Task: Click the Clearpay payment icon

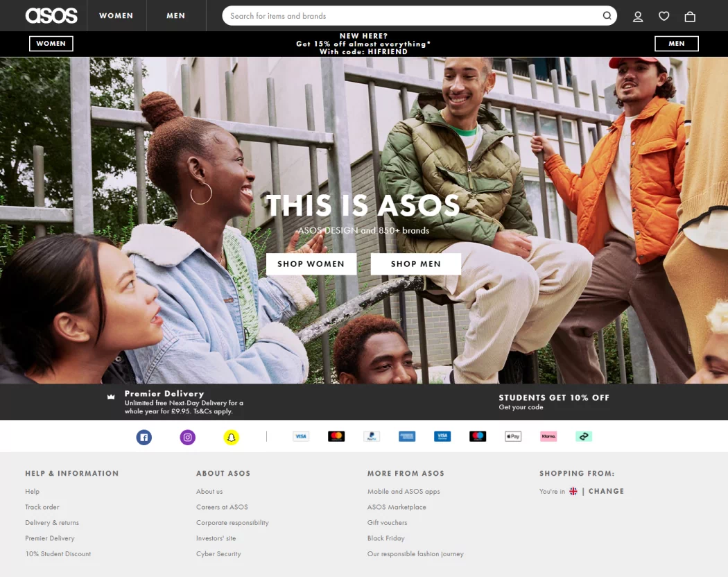Action: (584, 436)
